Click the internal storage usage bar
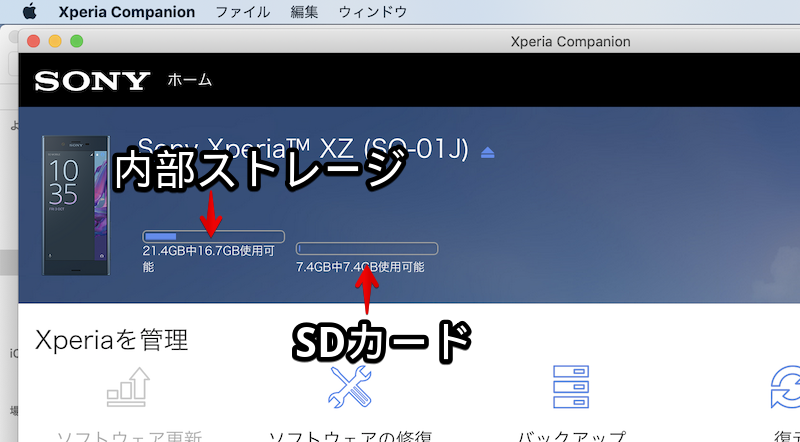 (214, 237)
